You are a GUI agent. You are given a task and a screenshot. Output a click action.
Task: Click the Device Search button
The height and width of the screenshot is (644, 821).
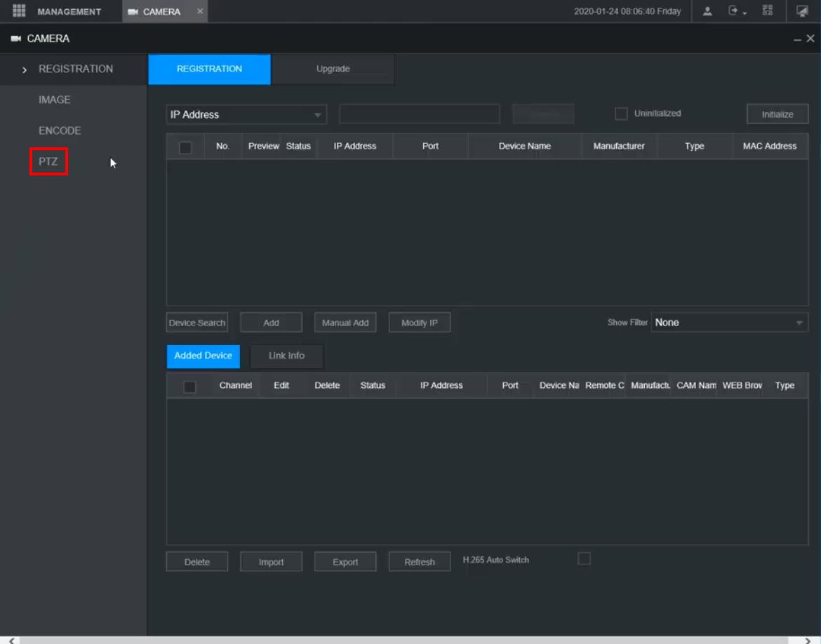coord(197,323)
